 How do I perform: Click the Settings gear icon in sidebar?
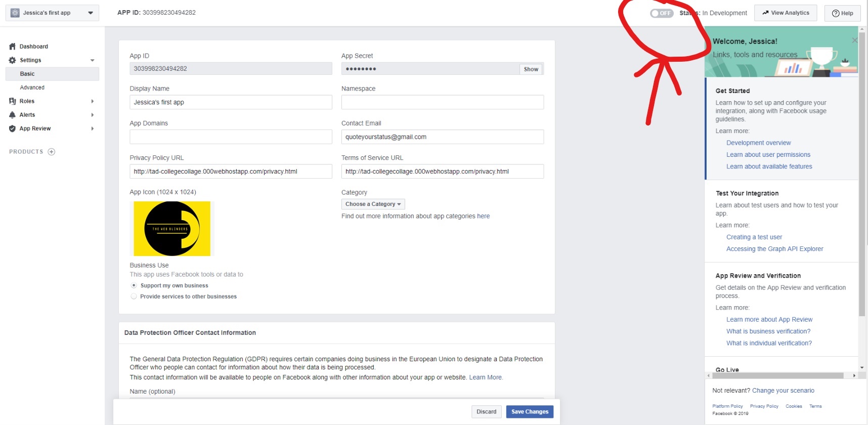(x=12, y=60)
